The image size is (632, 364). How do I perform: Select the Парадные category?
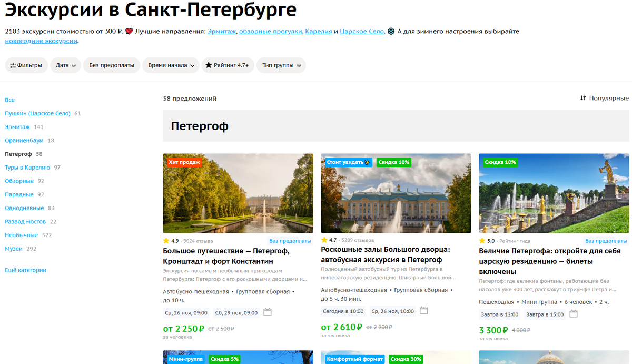click(x=19, y=194)
